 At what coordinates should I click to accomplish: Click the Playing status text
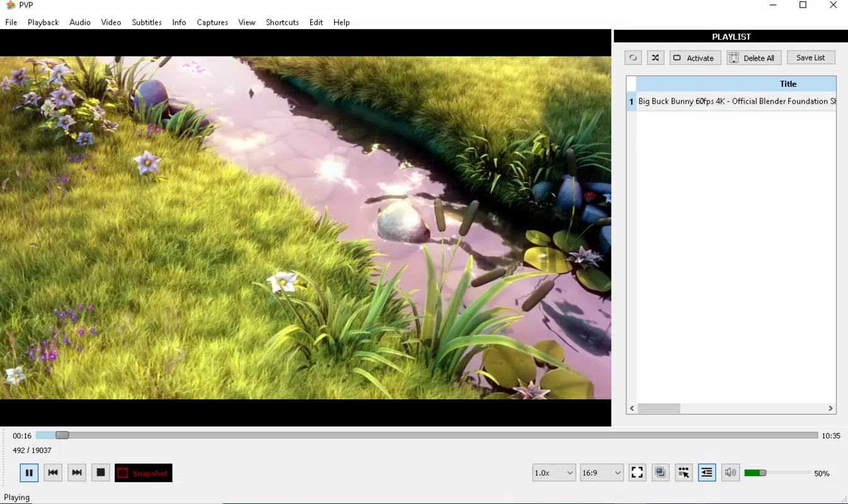click(x=17, y=497)
